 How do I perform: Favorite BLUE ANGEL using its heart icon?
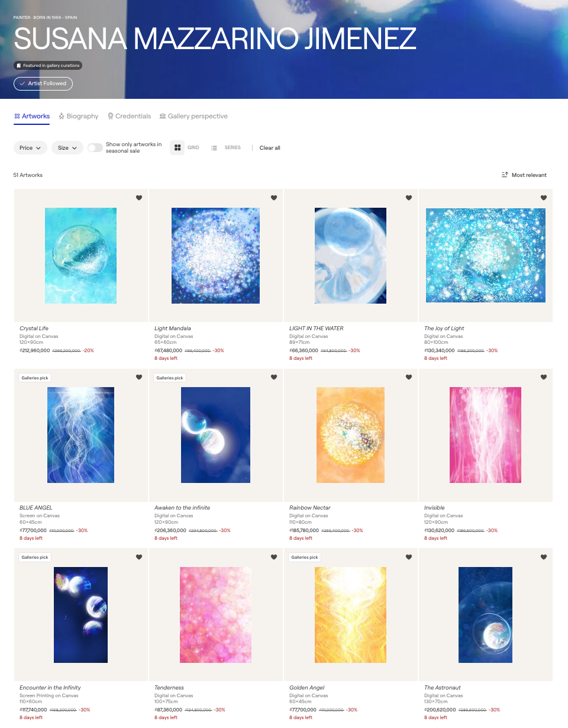(139, 377)
